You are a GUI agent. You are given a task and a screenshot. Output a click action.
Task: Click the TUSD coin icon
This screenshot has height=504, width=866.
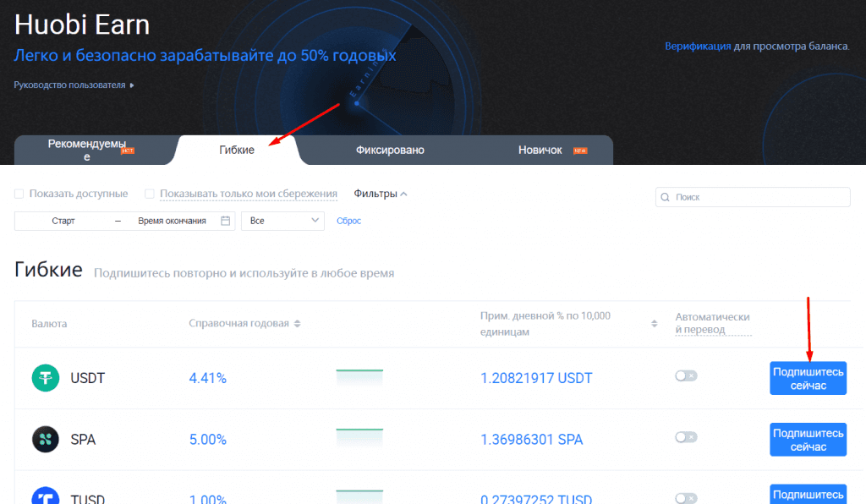46,496
